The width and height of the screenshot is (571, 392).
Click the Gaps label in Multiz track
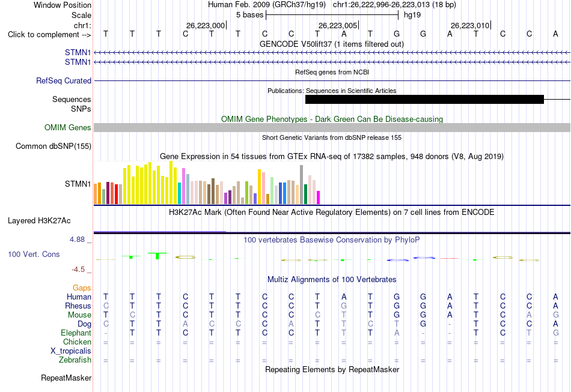[x=82, y=288]
